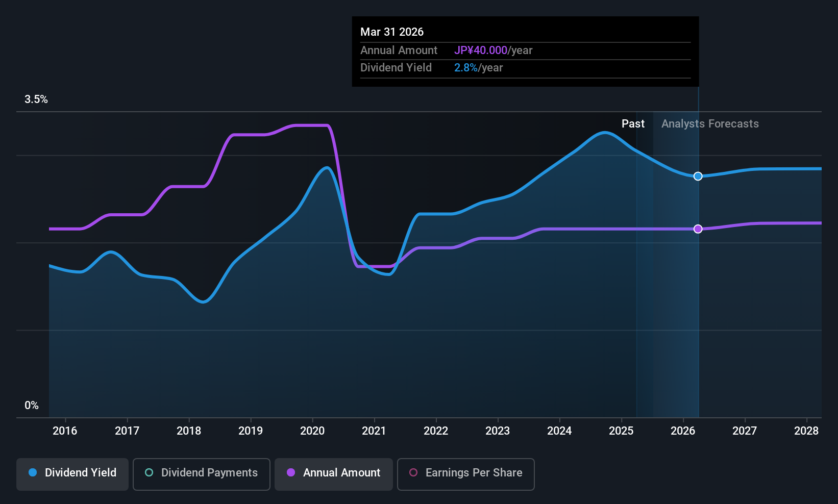The width and height of the screenshot is (838, 504).
Task: Click the Mar 31 2026 tooltip date
Action: click(x=392, y=32)
